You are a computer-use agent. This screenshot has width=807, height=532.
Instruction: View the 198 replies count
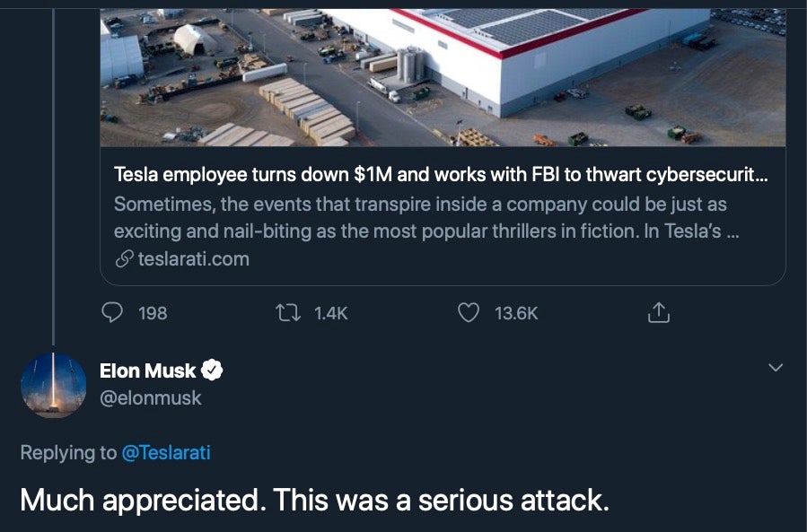pyautogui.click(x=154, y=313)
